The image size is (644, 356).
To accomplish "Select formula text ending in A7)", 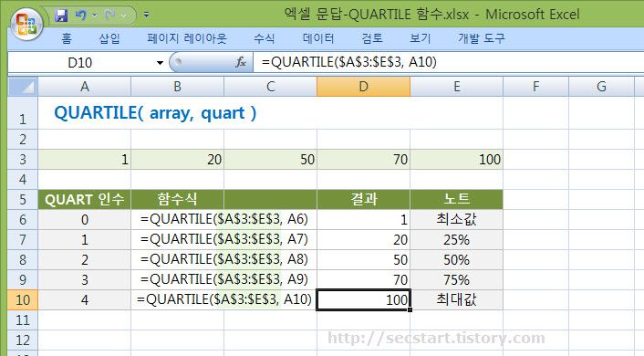I will (x=224, y=239).
